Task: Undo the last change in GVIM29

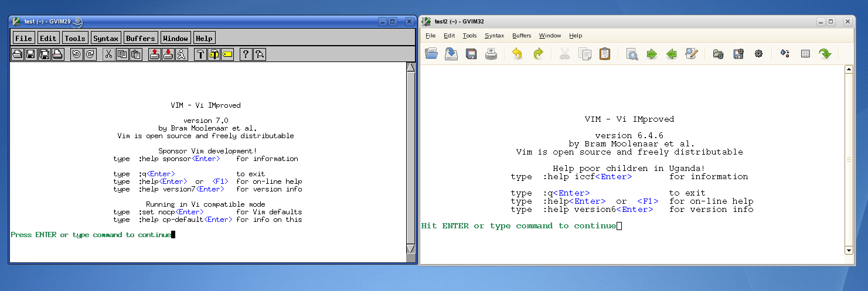Action: click(x=76, y=54)
